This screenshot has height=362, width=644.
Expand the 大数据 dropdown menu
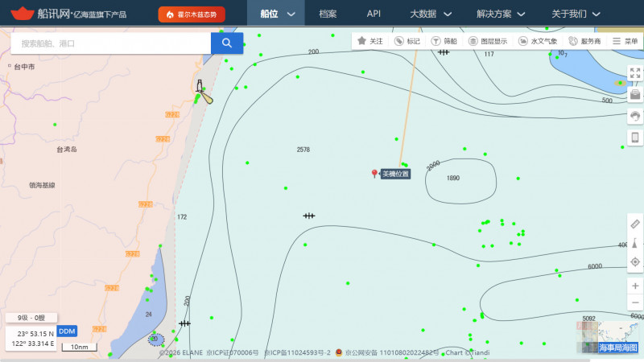pos(431,14)
